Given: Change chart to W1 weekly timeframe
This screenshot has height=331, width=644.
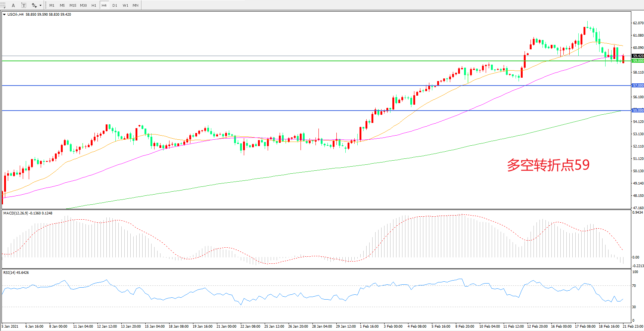Looking at the screenshot, I should pos(125,5).
